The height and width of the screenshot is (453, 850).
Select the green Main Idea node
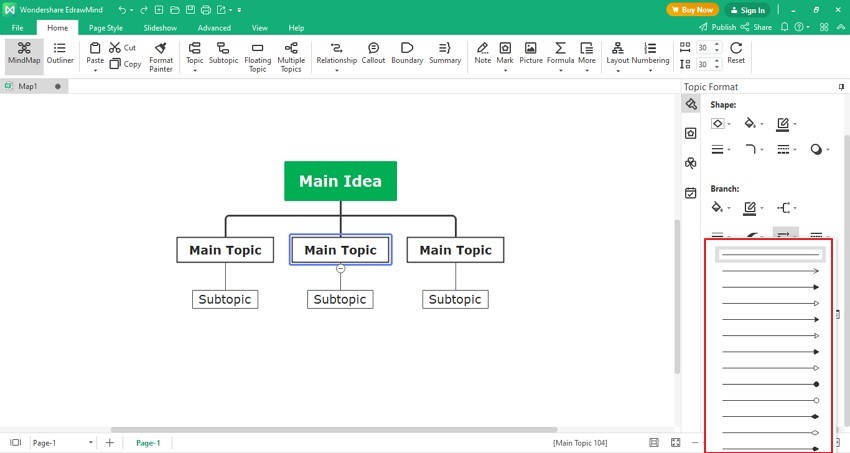coord(340,181)
